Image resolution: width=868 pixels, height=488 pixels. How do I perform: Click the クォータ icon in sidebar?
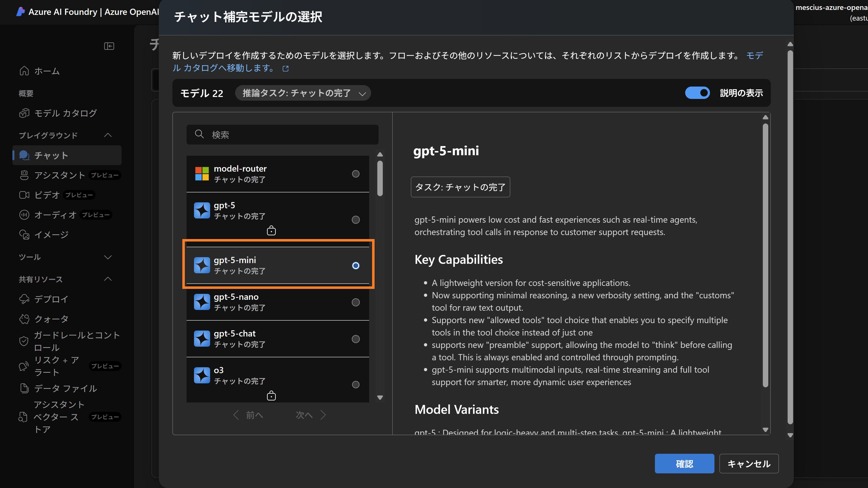click(24, 319)
